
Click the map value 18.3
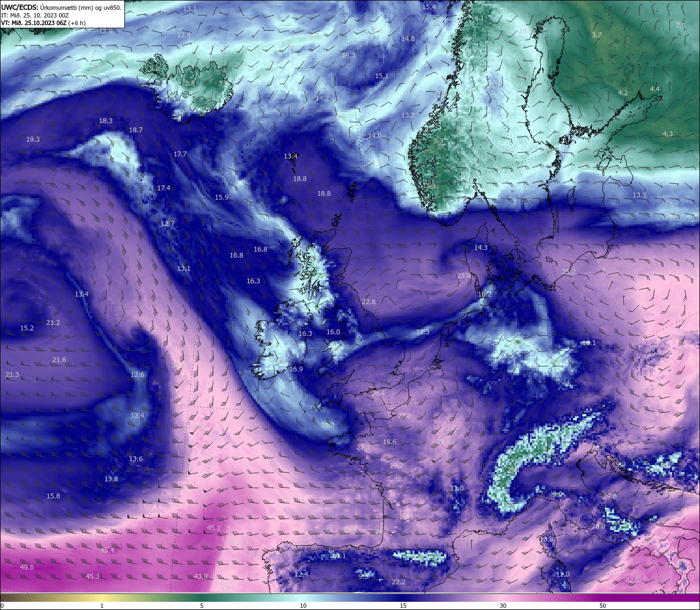point(106,121)
